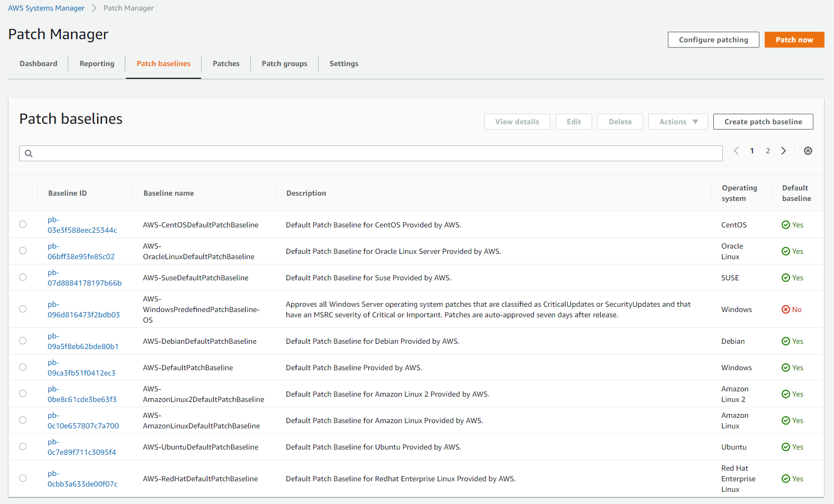This screenshot has height=504, width=834.
Task: Open table preferences gear icon
Action: tap(808, 151)
